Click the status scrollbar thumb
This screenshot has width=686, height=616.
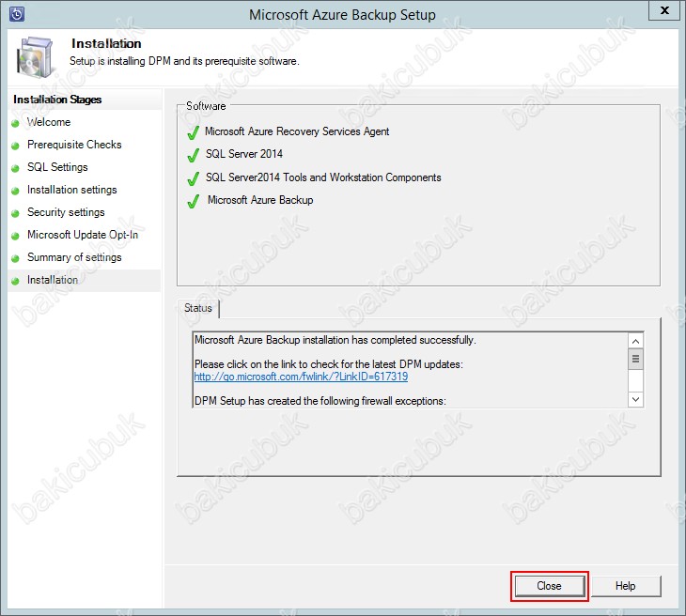click(x=635, y=359)
